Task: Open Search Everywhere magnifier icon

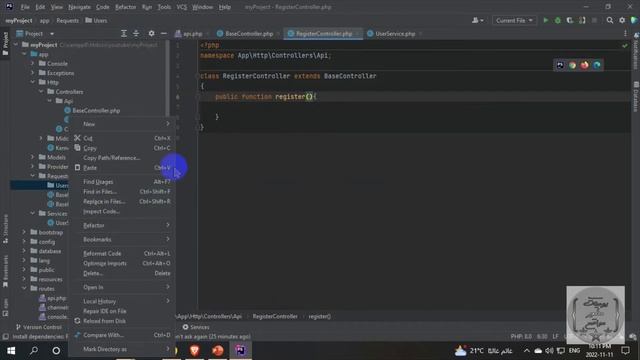Action: click(x=609, y=20)
